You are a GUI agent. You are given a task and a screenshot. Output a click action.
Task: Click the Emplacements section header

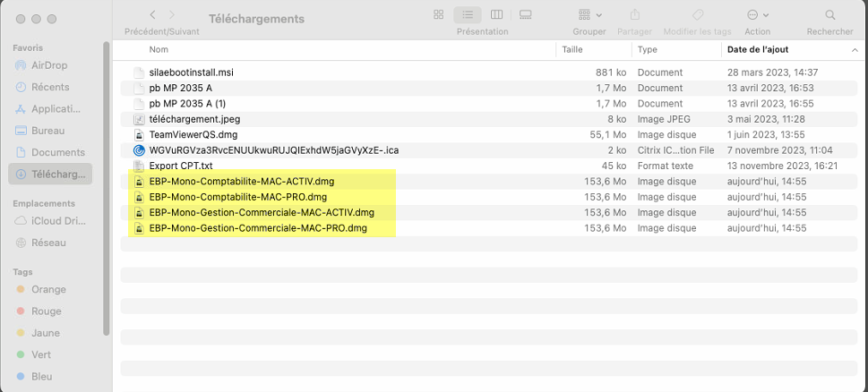[x=44, y=203]
